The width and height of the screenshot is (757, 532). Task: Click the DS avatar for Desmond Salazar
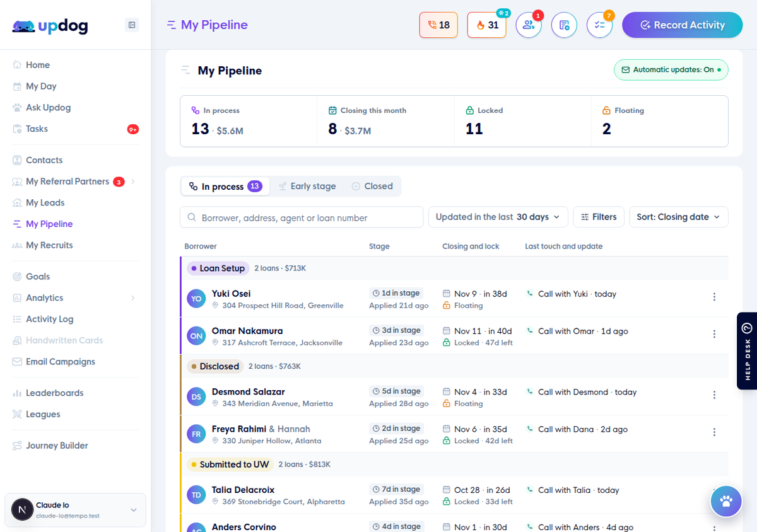coord(197,397)
